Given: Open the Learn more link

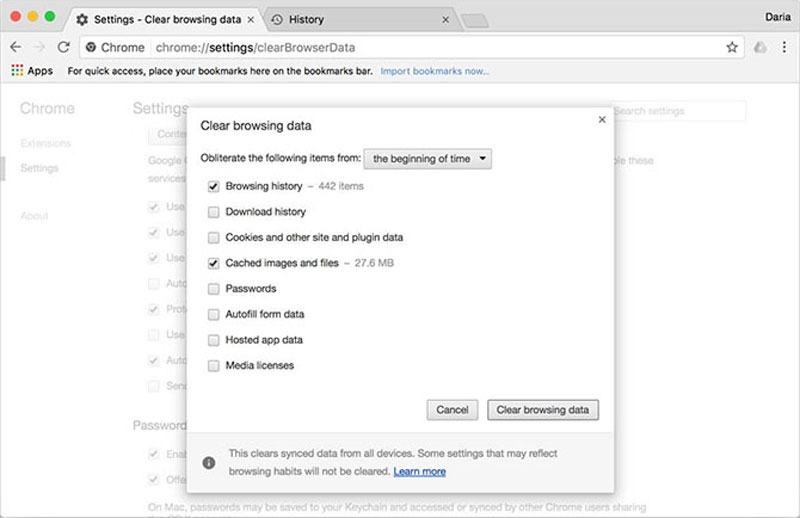Looking at the screenshot, I should pos(419,471).
